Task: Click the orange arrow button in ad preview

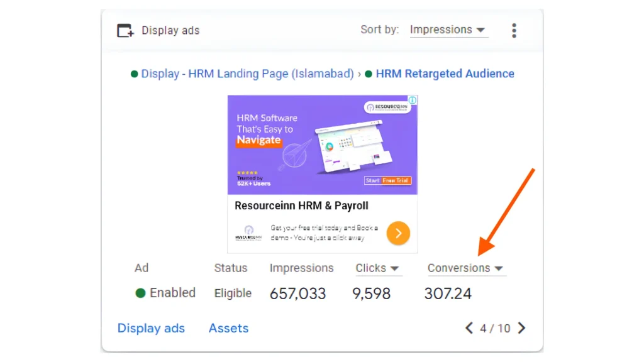Action: click(x=398, y=233)
